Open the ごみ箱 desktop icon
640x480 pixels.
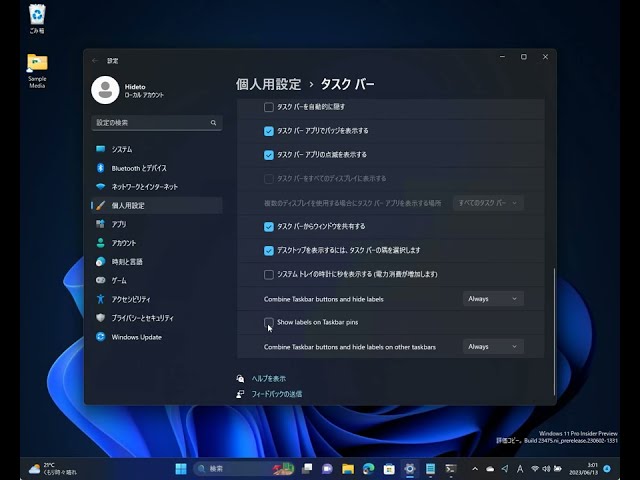pyautogui.click(x=37, y=16)
